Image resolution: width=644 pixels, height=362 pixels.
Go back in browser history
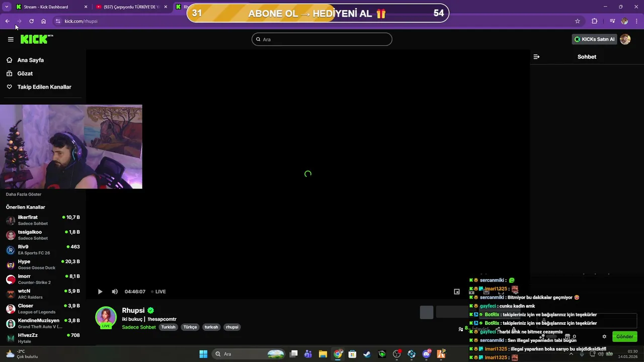(x=7, y=21)
